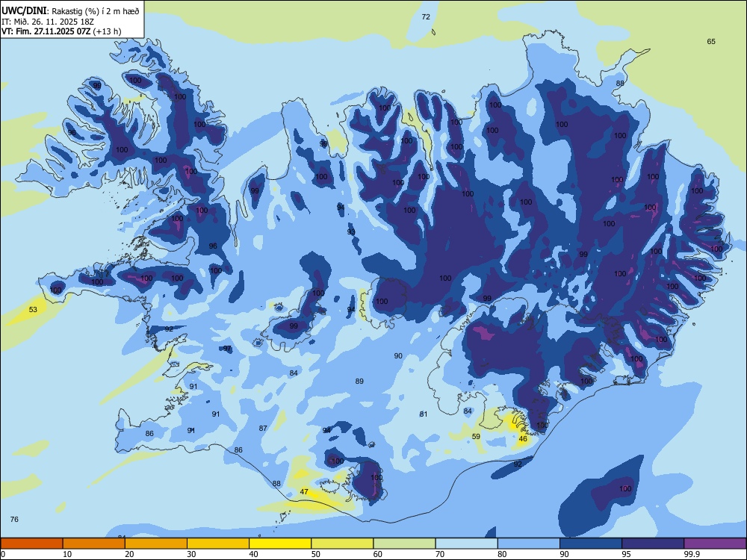Screen dimensions: 747x560
Task: Click the navy 95–99.9 legend swatch
Action: coord(653,544)
